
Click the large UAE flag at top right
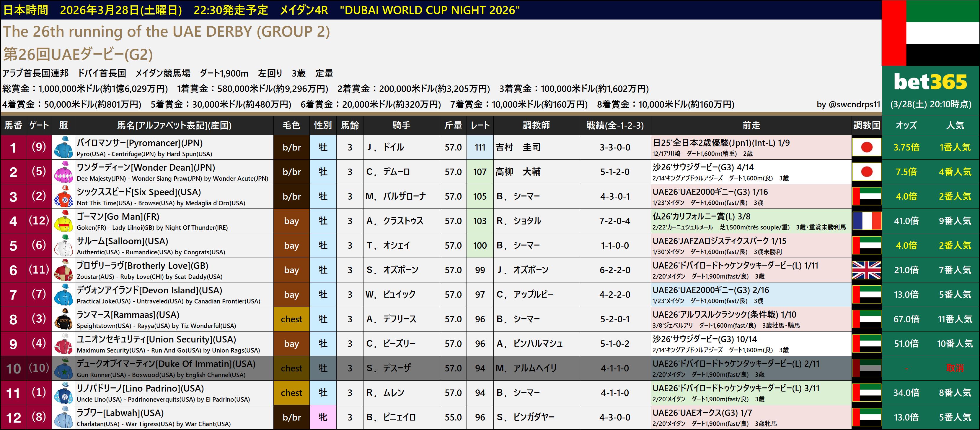coord(931,33)
